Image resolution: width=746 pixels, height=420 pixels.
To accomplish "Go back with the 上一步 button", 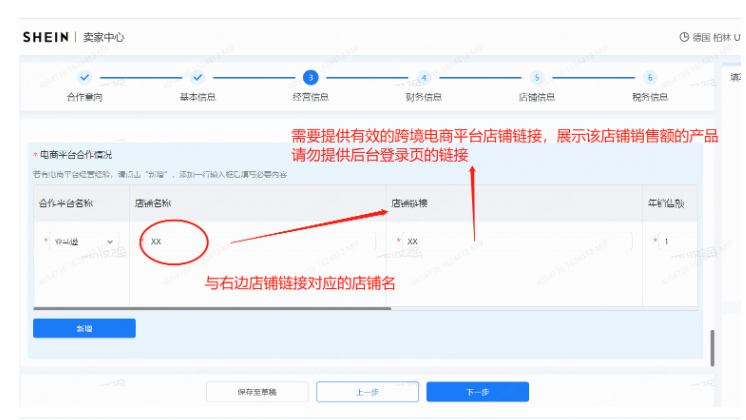I will [363, 392].
